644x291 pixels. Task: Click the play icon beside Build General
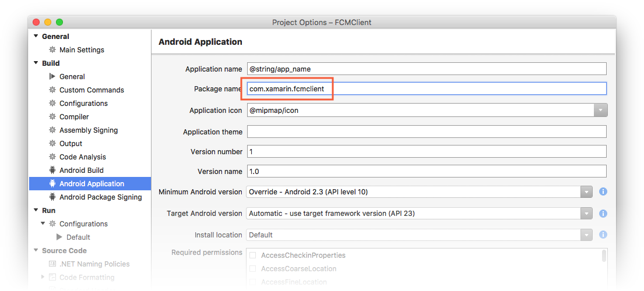point(52,77)
